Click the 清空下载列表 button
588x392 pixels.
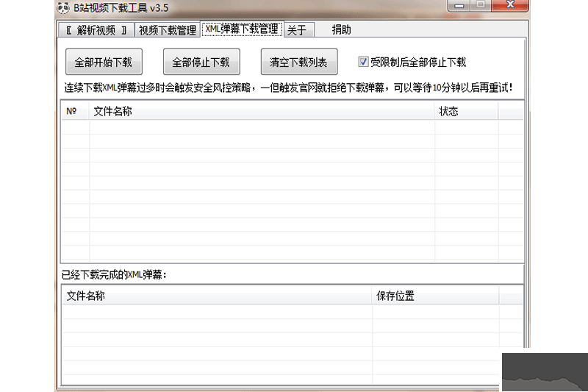[299, 62]
